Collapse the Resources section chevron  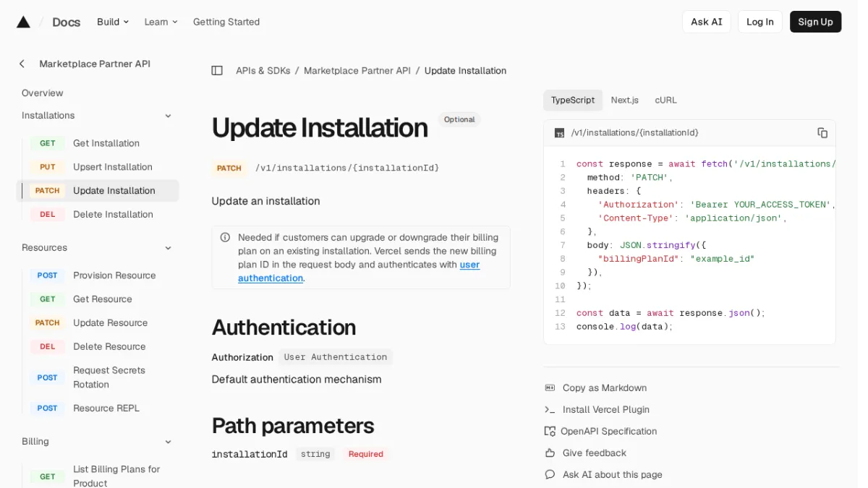(x=168, y=248)
